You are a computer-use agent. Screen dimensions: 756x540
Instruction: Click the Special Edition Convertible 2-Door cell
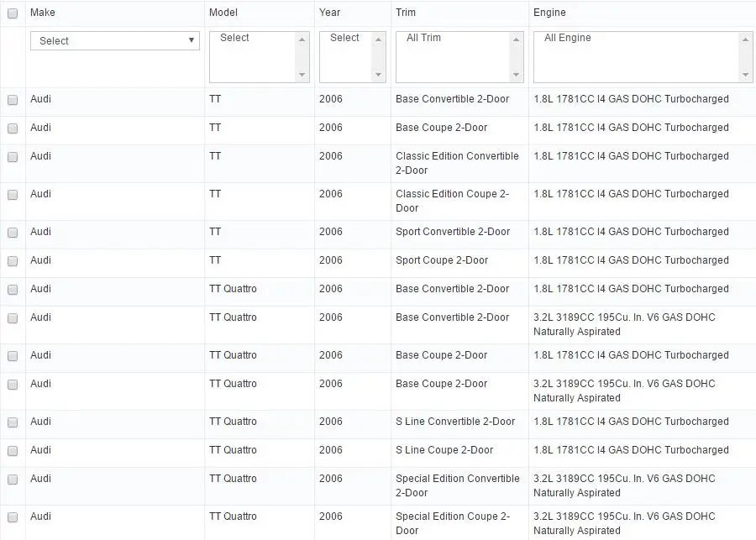coord(458,485)
